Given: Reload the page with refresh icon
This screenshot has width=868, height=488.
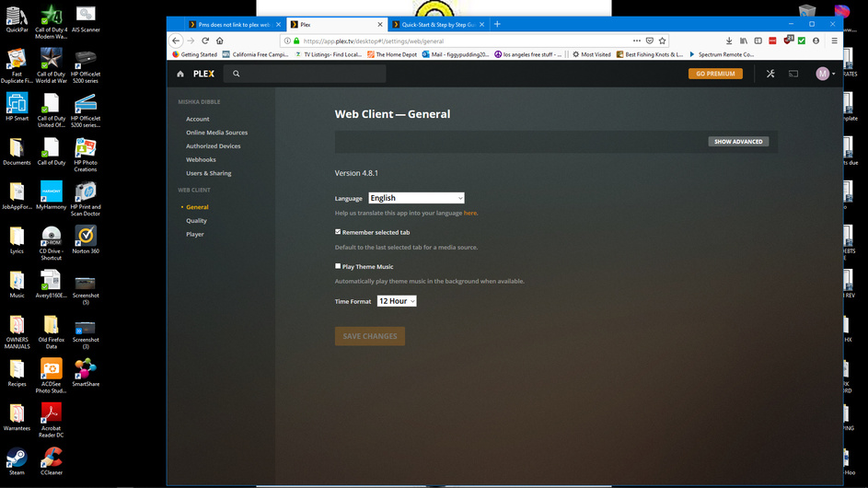Looking at the screenshot, I should [205, 41].
